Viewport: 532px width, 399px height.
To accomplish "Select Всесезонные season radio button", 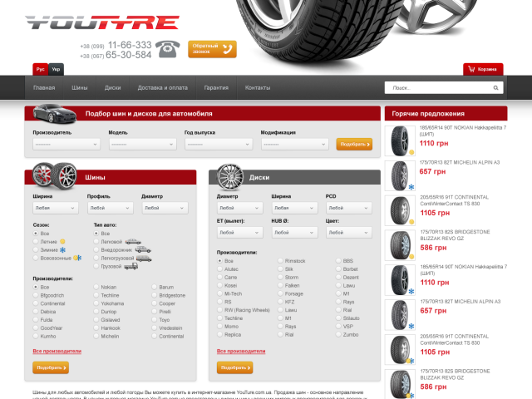I will coord(36,258).
